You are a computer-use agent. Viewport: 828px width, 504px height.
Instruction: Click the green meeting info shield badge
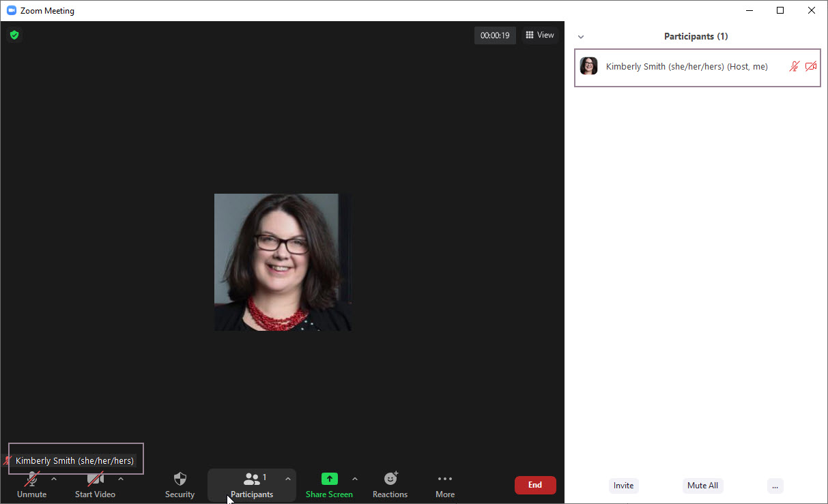point(14,35)
